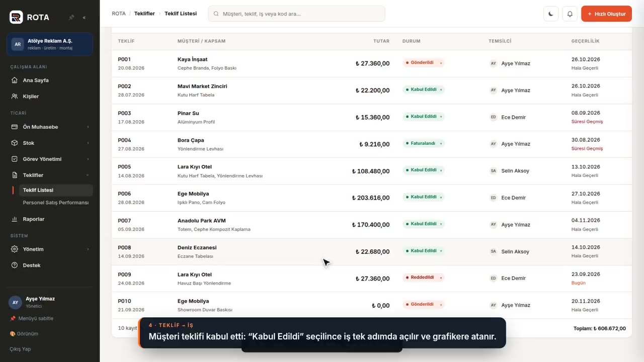Click customer name Mavi Market Zinciri
This screenshot has height=362, width=644.
point(202,86)
